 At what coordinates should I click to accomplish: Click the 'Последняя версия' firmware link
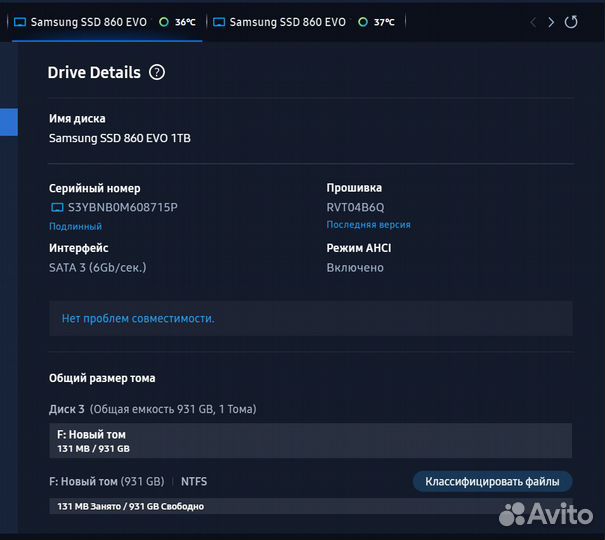[x=368, y=224]
